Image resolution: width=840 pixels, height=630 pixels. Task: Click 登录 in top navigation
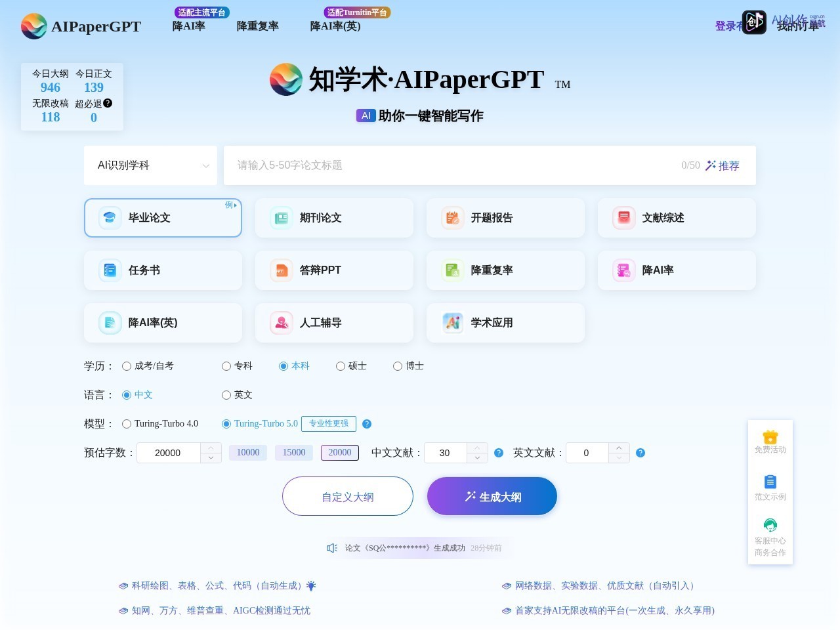726,26
